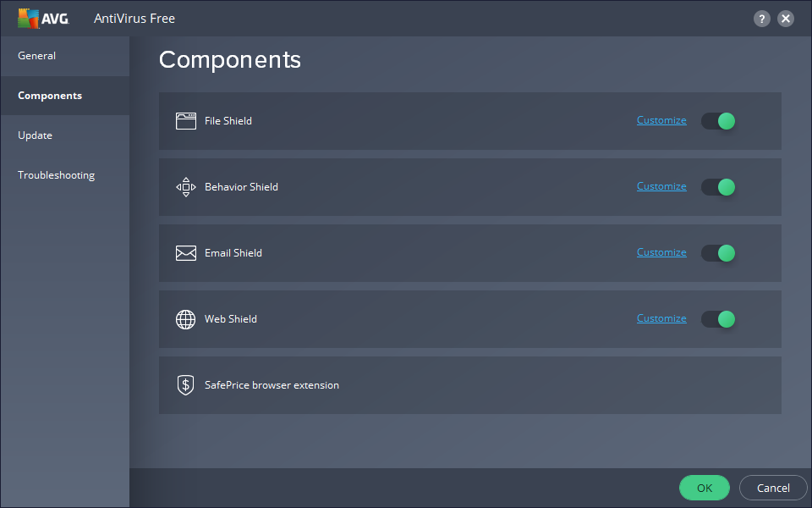Click the Email Shield label
Viewport: 812px width, 508px height.
[233, 253]
